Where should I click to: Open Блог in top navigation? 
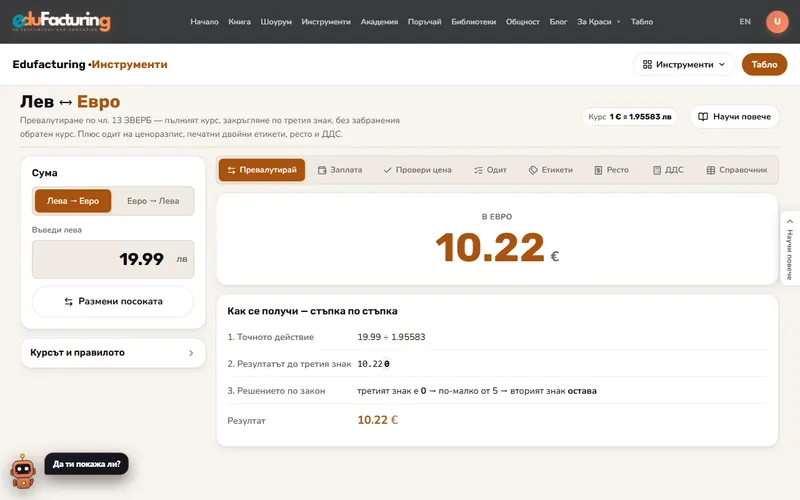[x=558, y=21]
